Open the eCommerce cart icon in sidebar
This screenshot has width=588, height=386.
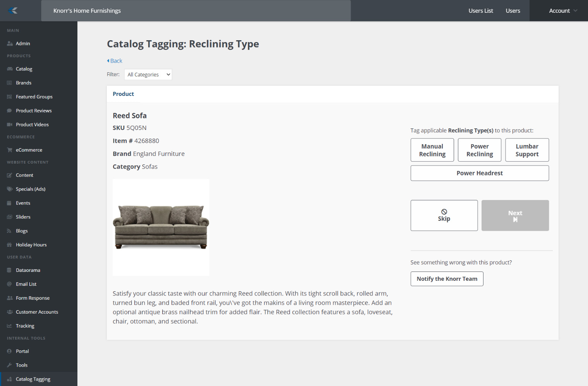point(10,150)
